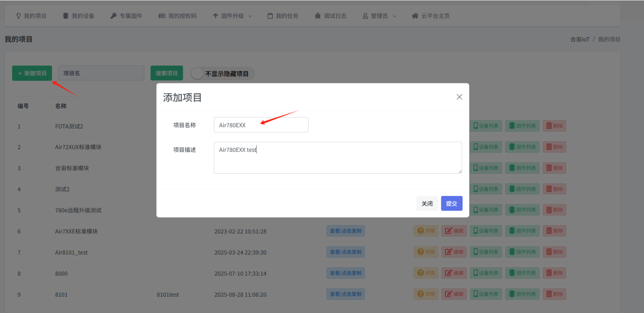
Task: Toggle the 不显示隐藏项目 switch
Action: (197, 74)
